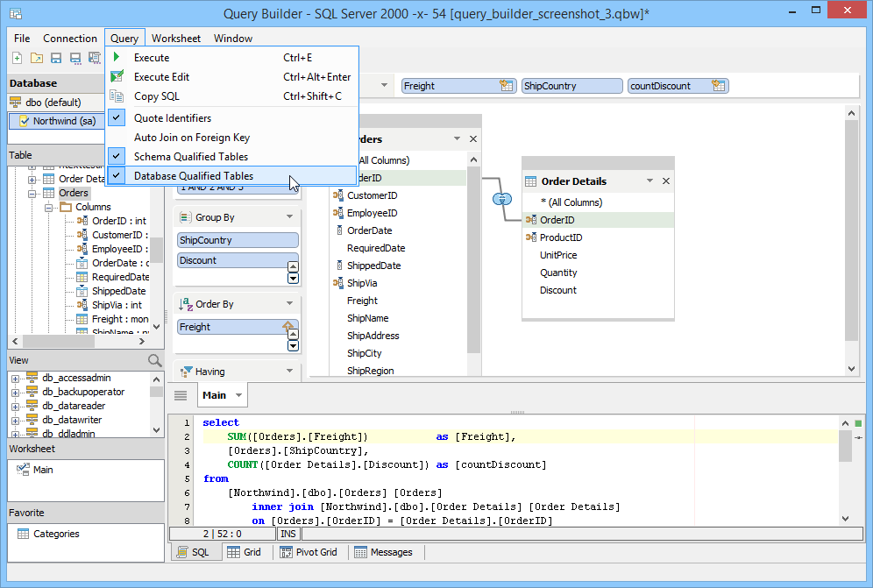Click the Having filter icon

(187, 372)
